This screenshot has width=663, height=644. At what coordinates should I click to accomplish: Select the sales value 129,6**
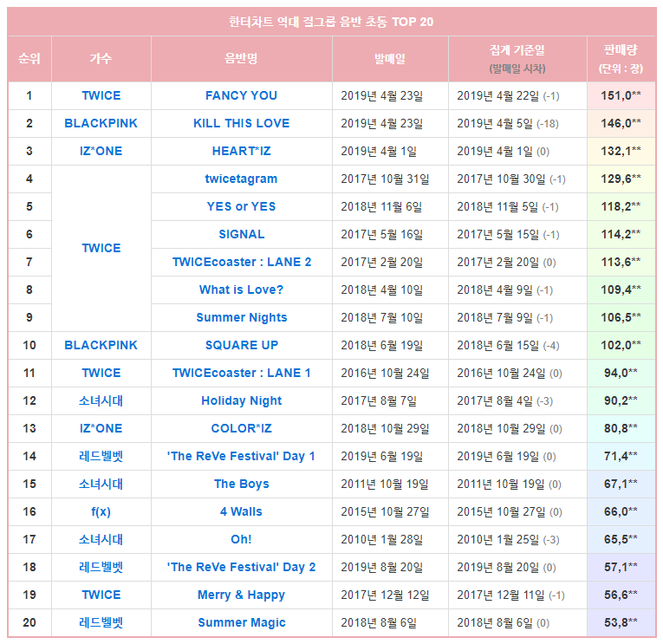pos(621,179)
